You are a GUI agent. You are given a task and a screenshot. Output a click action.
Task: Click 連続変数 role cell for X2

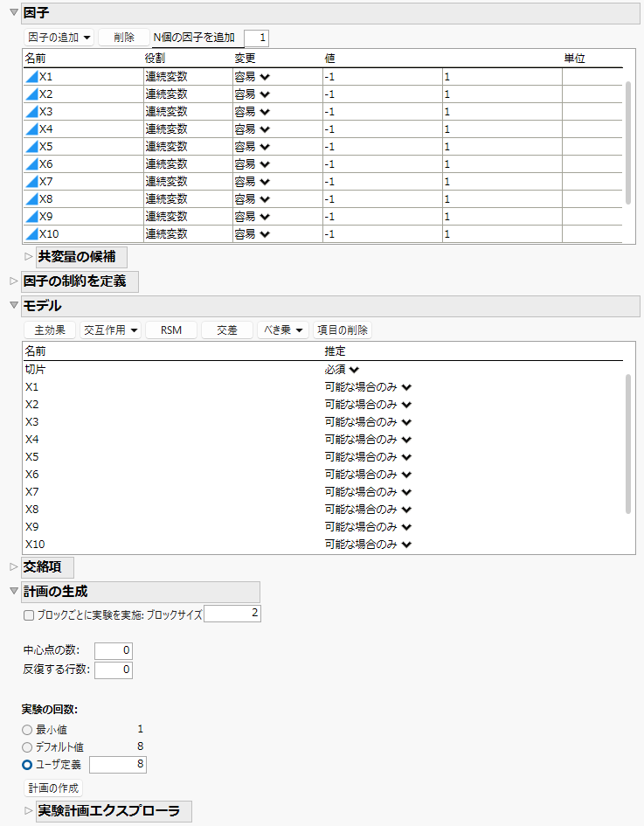pyautogui.click(x=188, y=94)
